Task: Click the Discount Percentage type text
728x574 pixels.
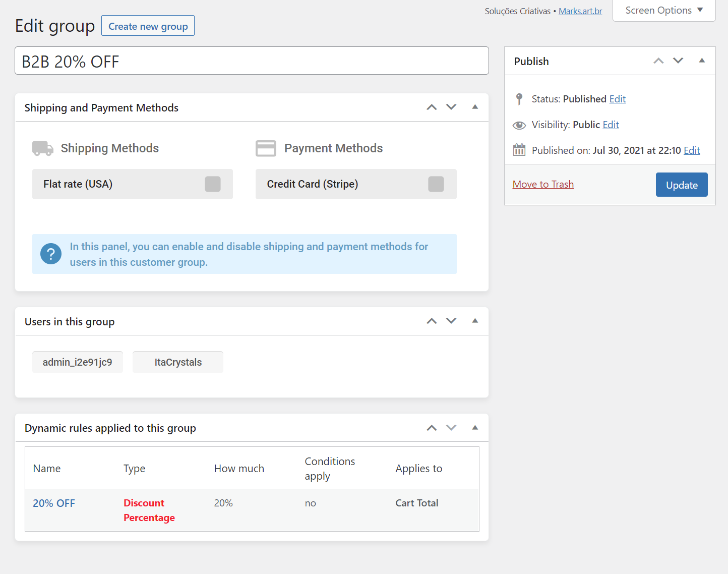Action: 149,510
